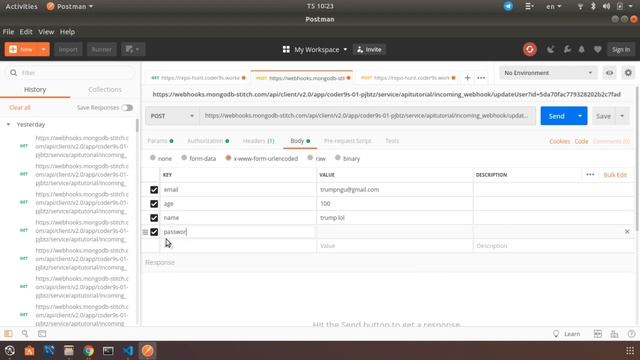
Task: Click the Sign In button
Action: [621, 49]
